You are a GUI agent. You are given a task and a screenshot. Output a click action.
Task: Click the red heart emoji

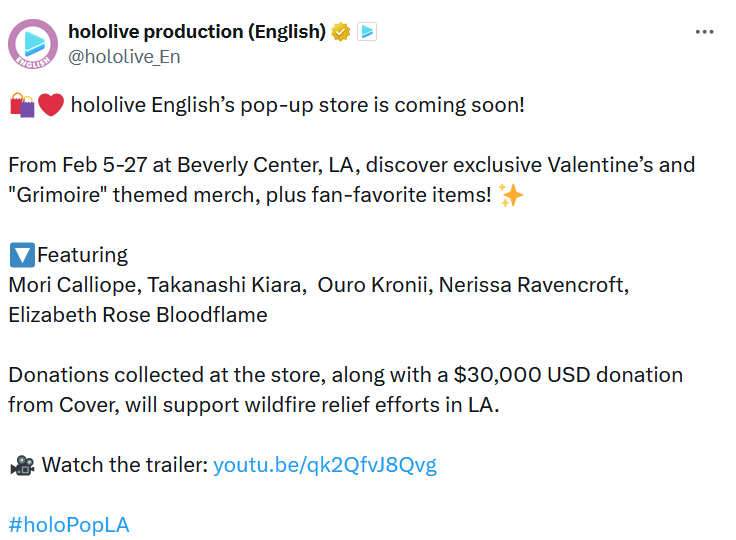pos(51,105)
